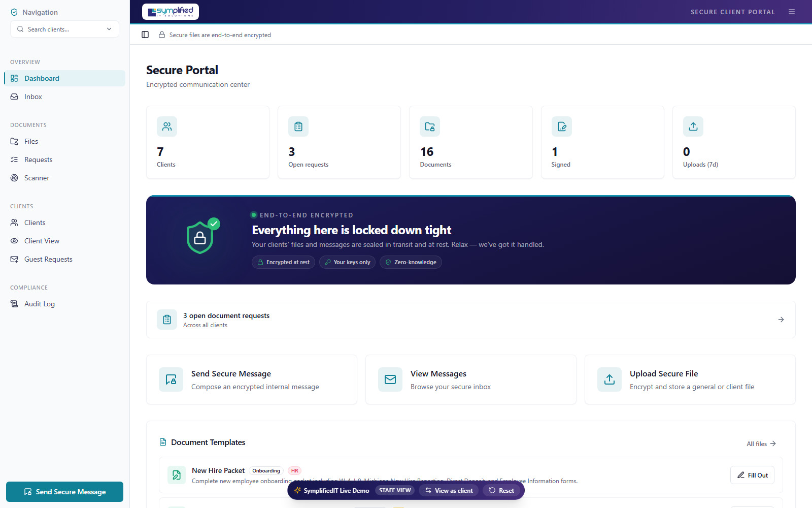
Task: Open the Audit Log
Action: pos(65,304)
